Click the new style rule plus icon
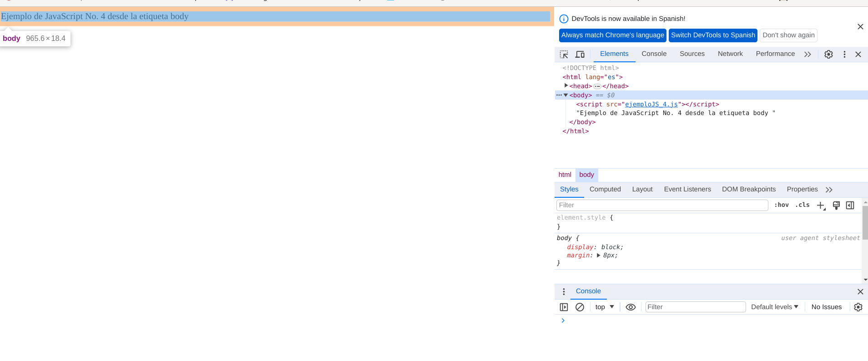This screenshot has width=868, height=361. 821,206
